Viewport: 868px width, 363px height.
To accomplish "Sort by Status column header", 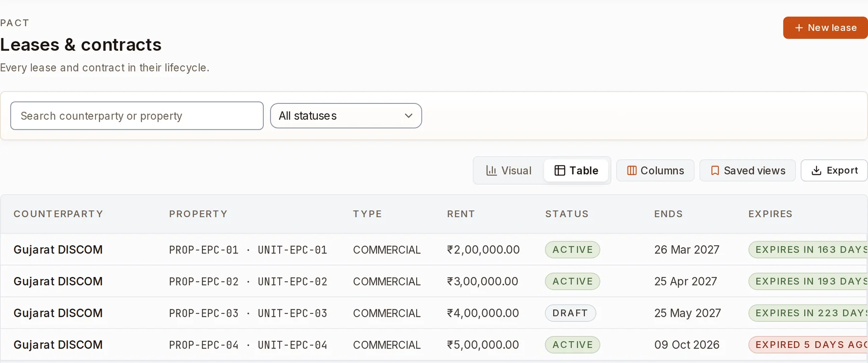I will (567, 214).
